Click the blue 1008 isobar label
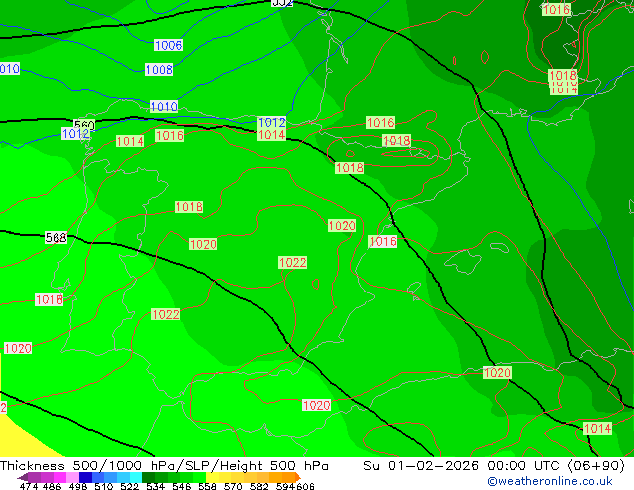Screen dimensions: 634x490 click(159, 70)
